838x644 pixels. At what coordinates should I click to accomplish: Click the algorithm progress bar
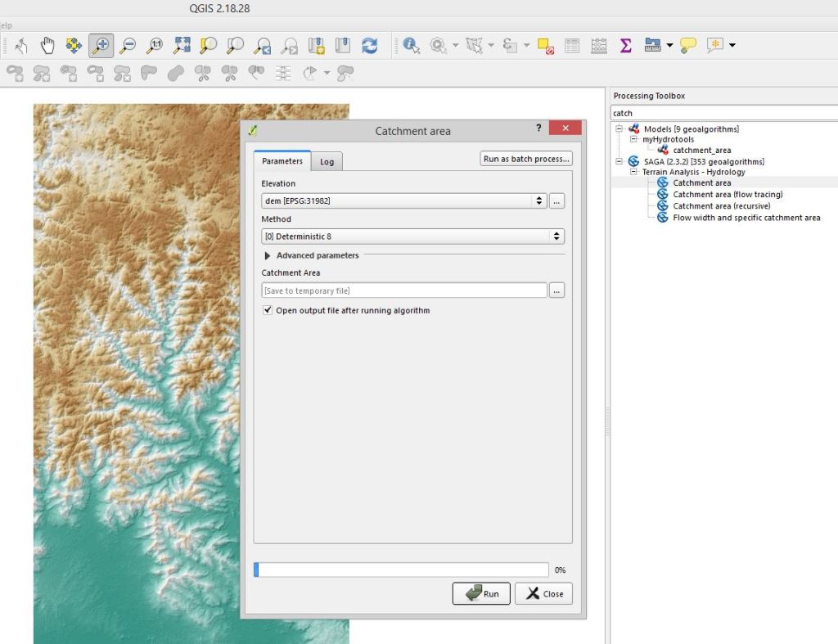(401, 570)
